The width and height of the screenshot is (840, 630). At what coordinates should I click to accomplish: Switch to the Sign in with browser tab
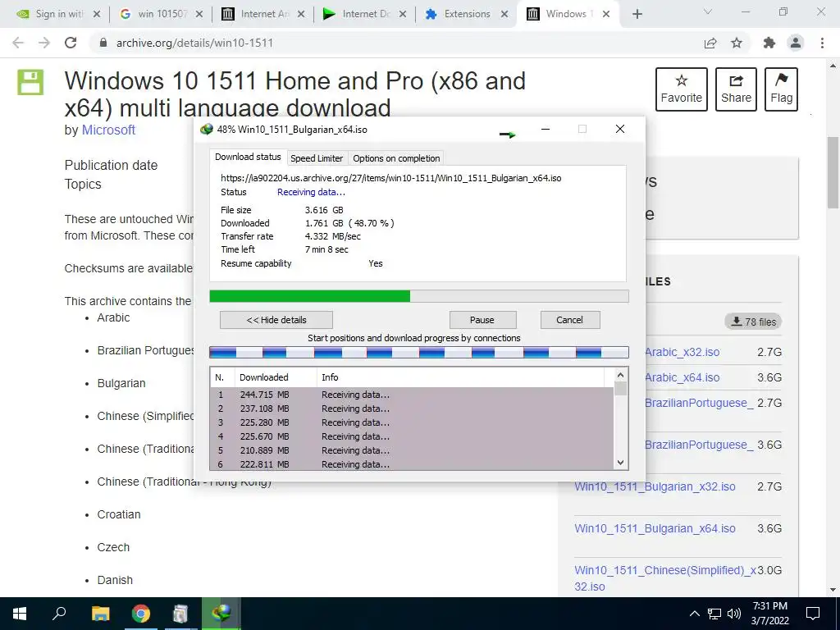(59, 14)
